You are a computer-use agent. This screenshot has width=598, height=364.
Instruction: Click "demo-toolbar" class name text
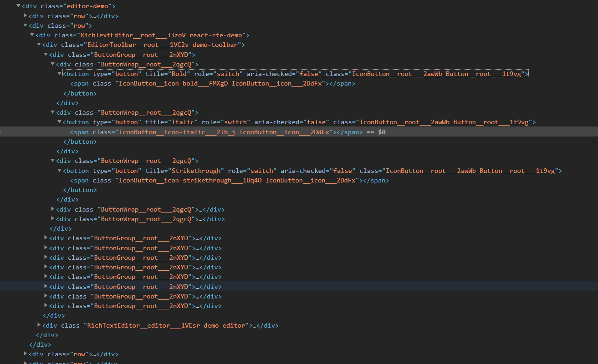(215, 45)
